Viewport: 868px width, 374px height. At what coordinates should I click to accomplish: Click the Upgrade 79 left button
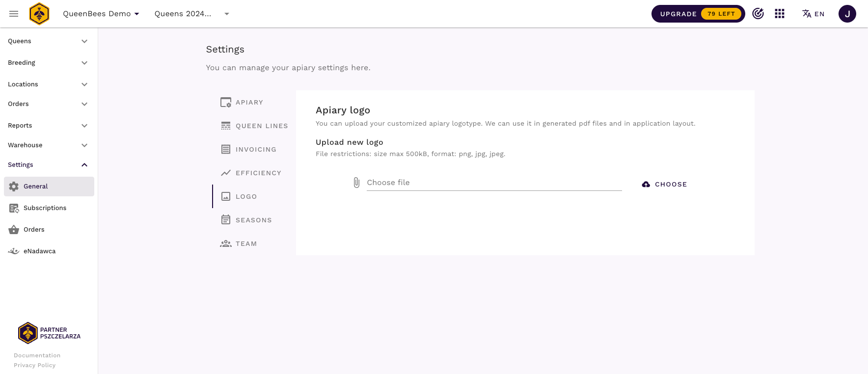pos(698,14)
